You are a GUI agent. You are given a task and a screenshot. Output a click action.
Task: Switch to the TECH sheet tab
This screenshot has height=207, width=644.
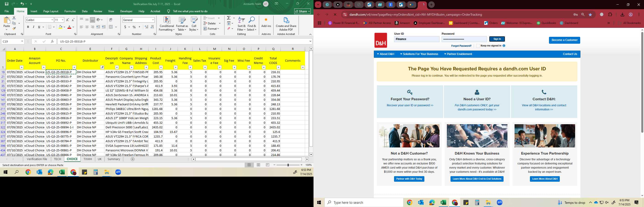57,159
